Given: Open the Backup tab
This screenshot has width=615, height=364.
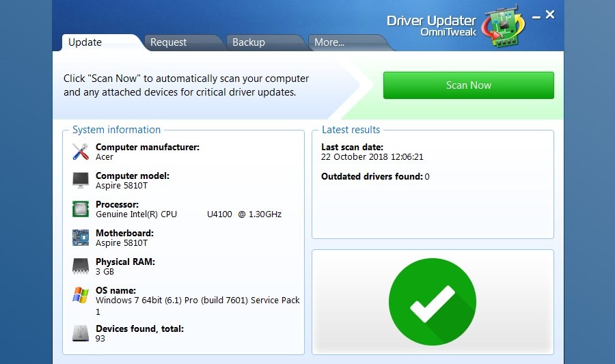Looking at the screenshot, I should (x=266, y=42).
